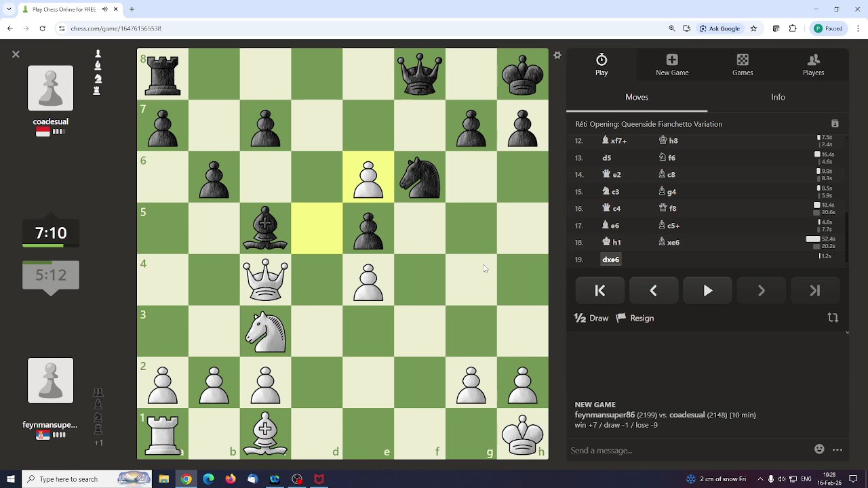
Task: Open the zoom magnifier in address bar
Action: point(672,28)
